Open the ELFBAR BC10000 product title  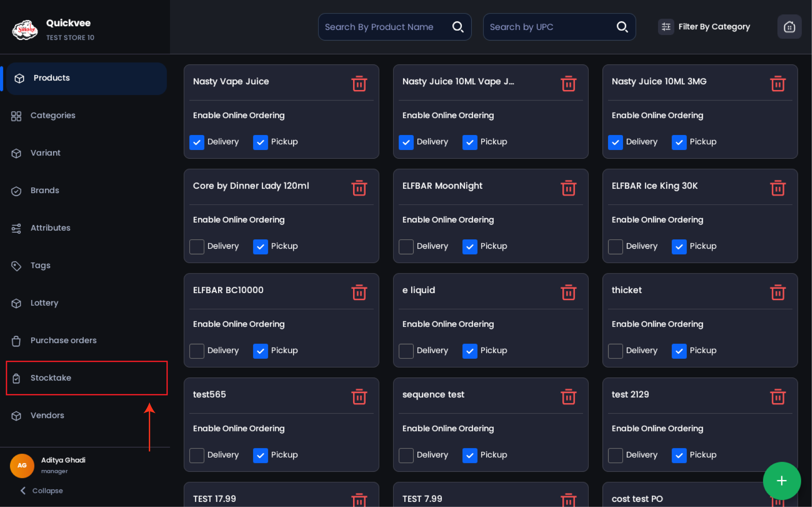tap(228, 290)
